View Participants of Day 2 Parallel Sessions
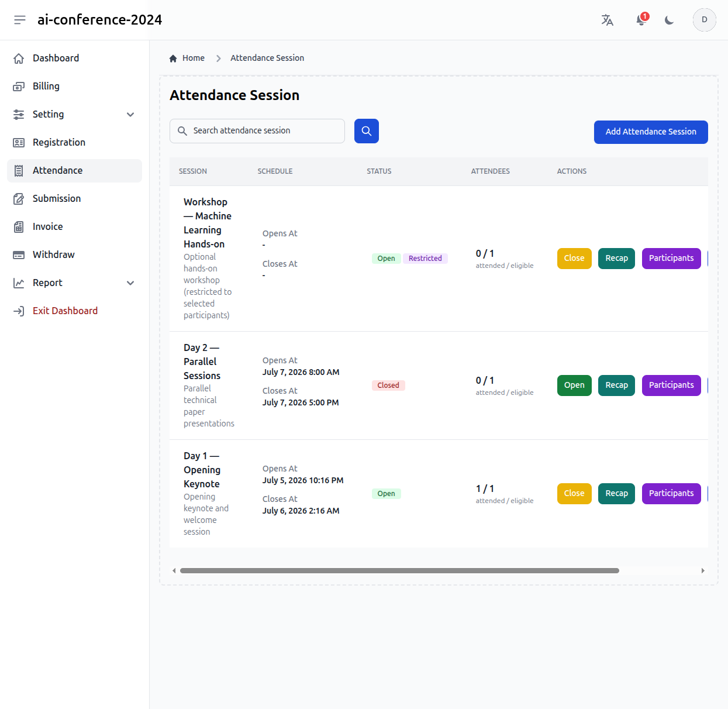 click(671, 386)
